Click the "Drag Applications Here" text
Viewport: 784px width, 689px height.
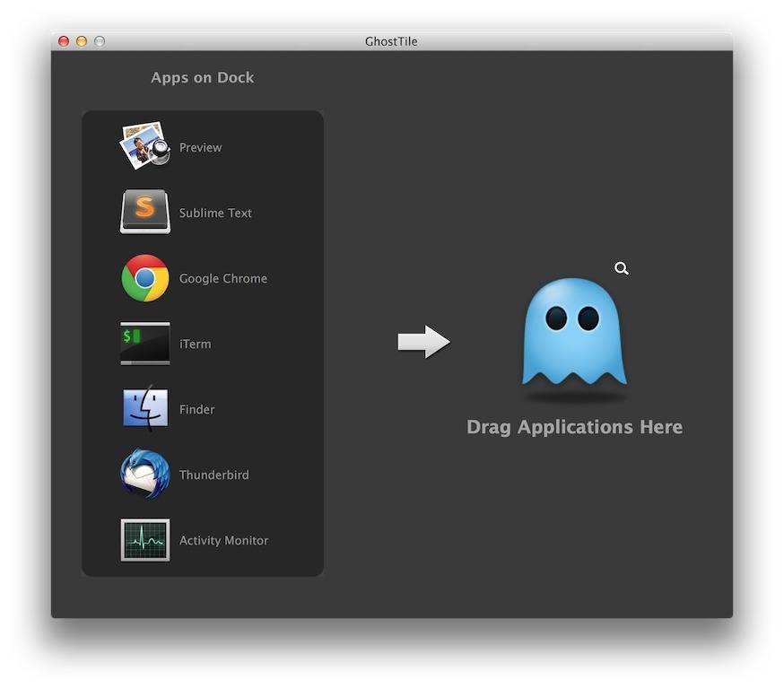pos(574,427)
